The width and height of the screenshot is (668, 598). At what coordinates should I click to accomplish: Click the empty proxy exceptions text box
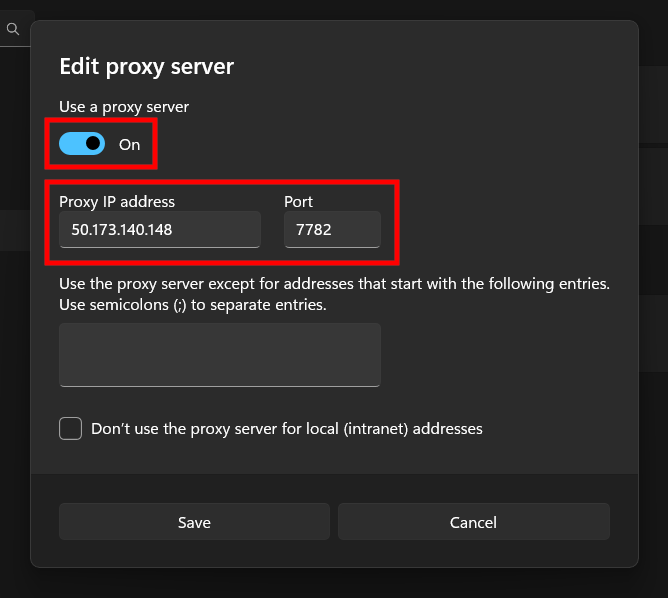(x=220, y=354)
